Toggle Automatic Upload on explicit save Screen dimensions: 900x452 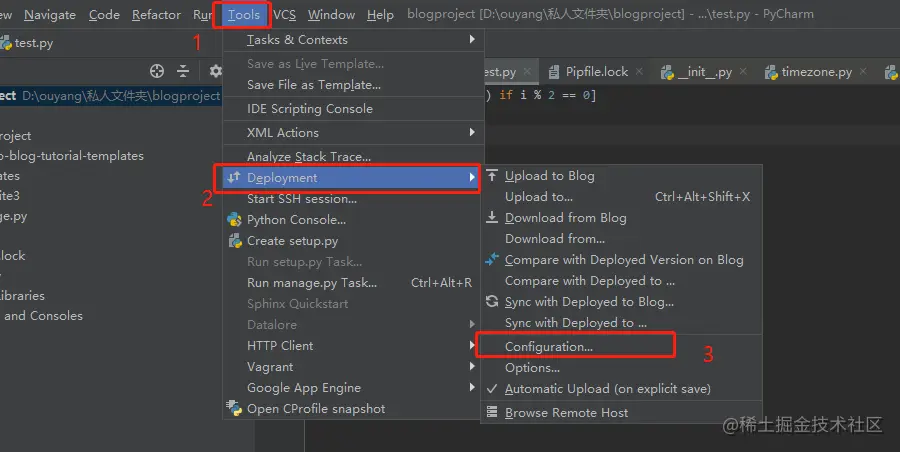pos(622,389)
